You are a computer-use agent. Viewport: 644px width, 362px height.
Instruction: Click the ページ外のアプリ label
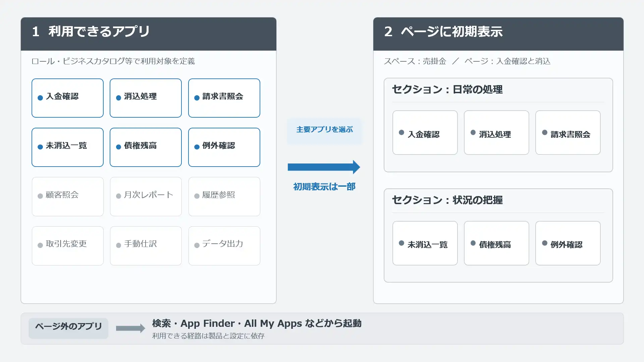tap(68, 328)
